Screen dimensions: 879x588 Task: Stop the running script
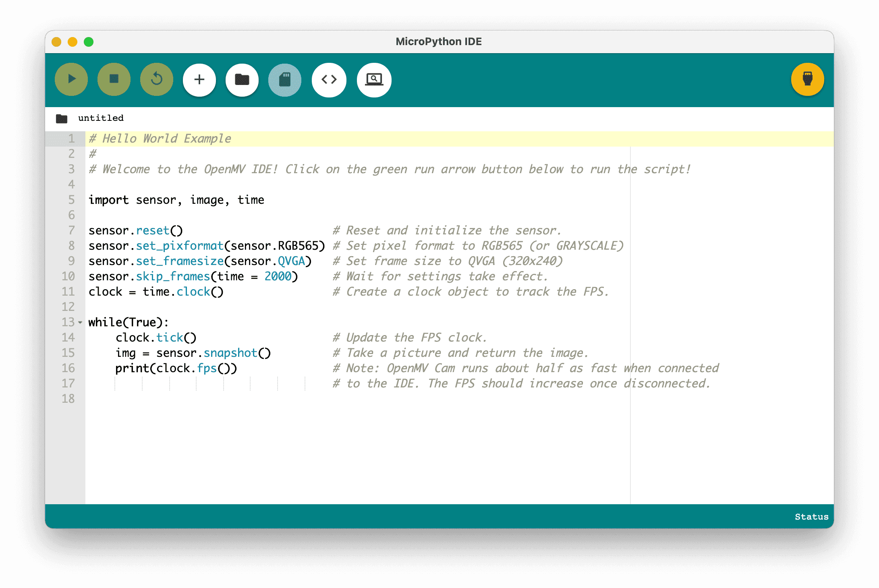114,79
